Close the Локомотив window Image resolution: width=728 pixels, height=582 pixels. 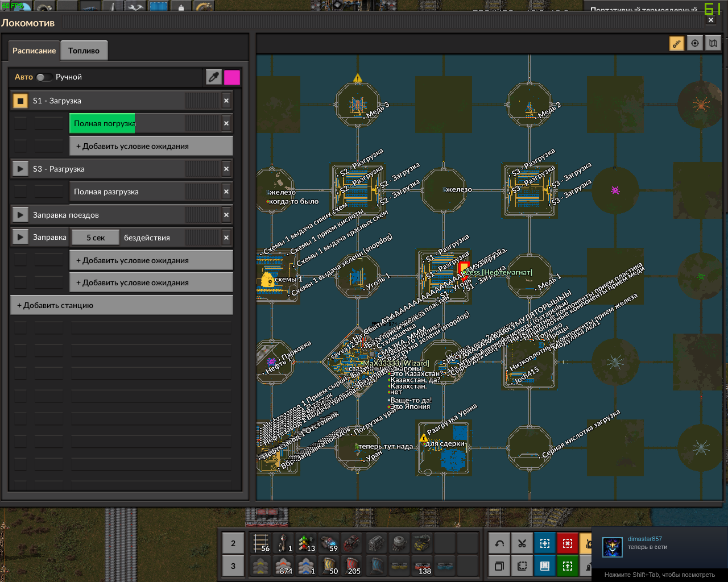pos(711,20)
